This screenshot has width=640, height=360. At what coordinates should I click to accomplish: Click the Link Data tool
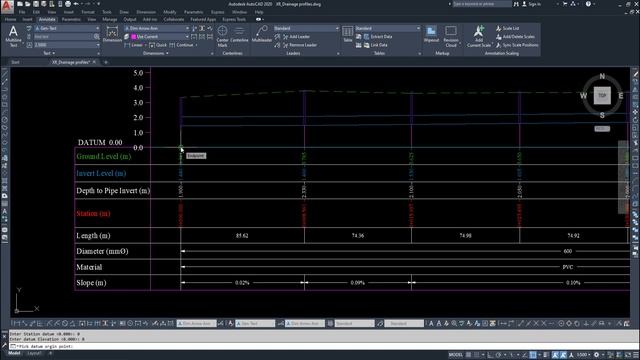376,45
